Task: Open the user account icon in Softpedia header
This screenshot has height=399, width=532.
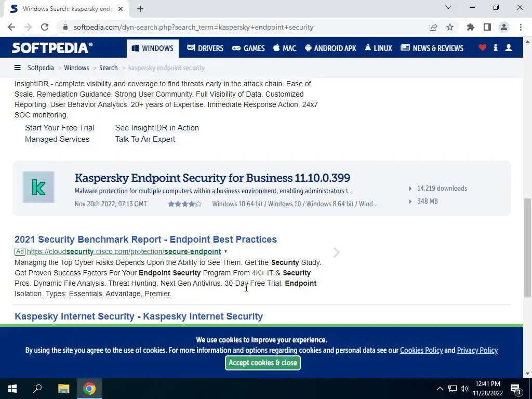Action: [x=509, y=47]
